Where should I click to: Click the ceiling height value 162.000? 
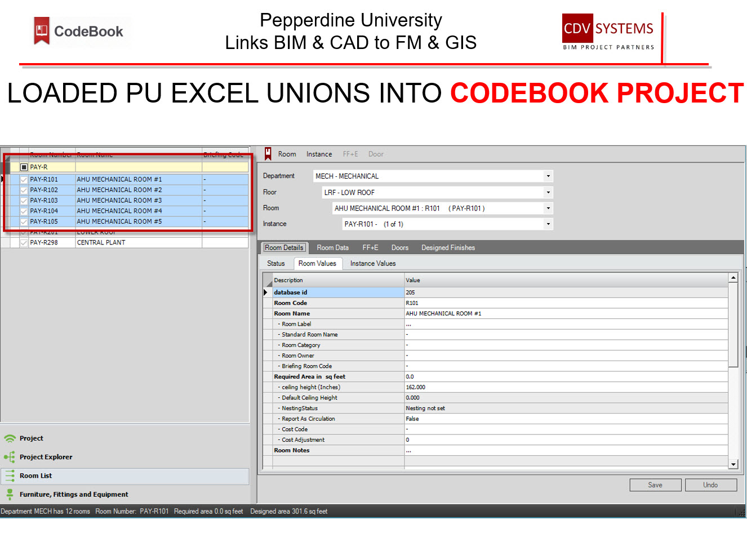point(566,388)
